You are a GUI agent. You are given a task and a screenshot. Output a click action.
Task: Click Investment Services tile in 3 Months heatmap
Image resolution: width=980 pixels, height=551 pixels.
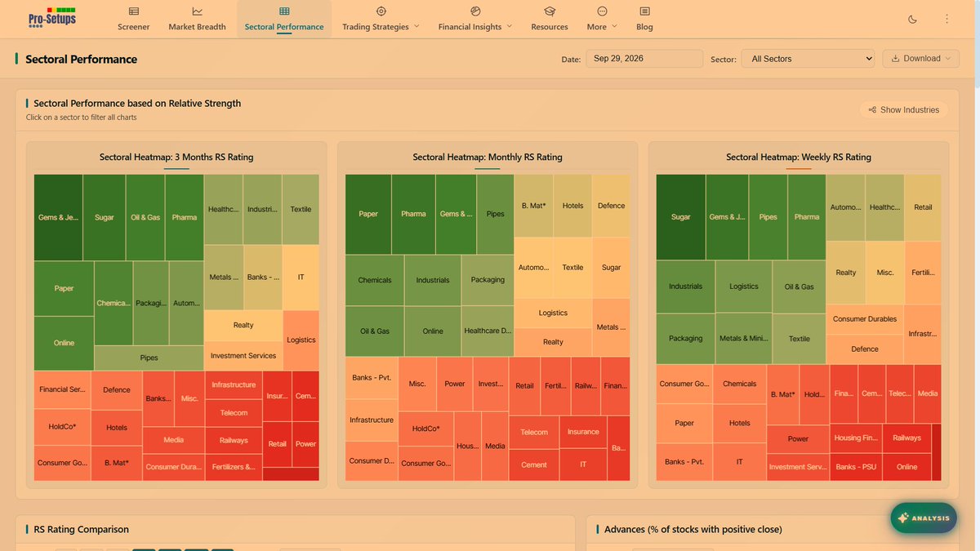click(x=243, y=356)
